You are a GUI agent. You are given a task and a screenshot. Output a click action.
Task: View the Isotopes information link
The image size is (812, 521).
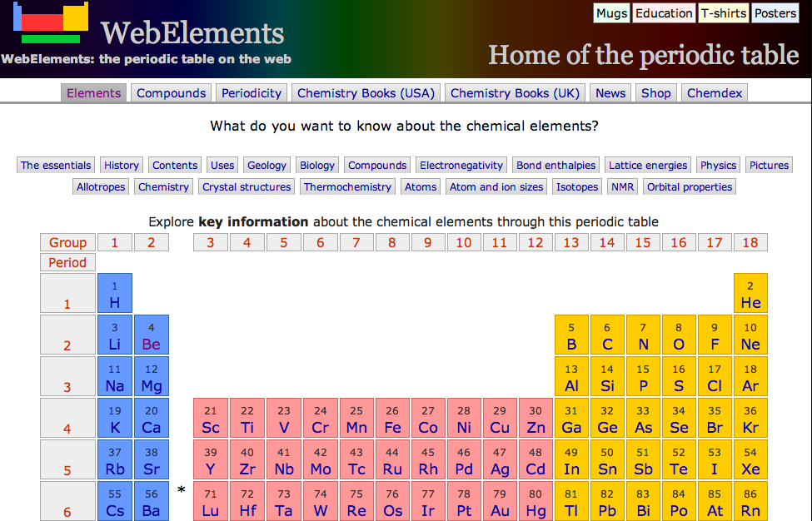[x=576, y=186]
